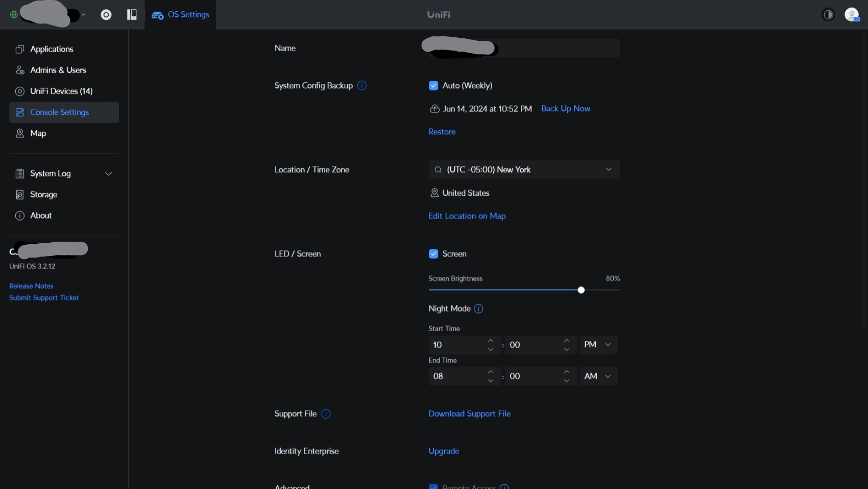Open UniFi Devices section
Image resolution: width=868 pixels, height=489 pixels.
pyautogui.click(x=61, y=91)
